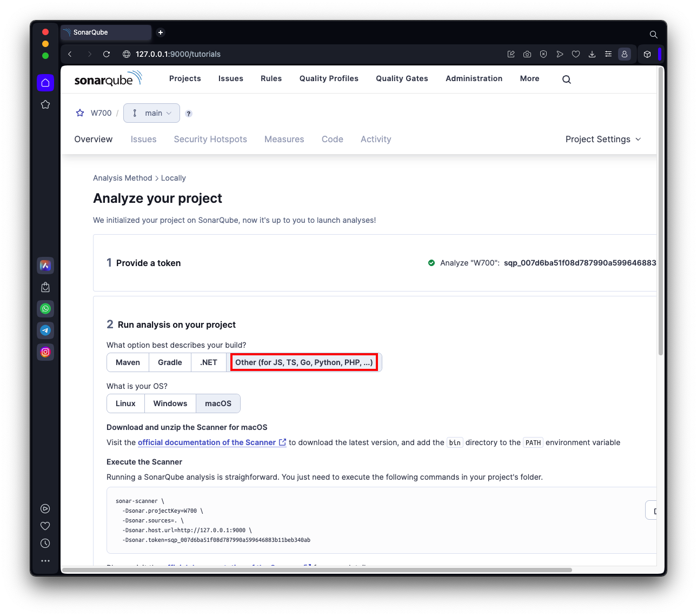
Task: Open Quality Profiles
Action: [x=329, y=78]
